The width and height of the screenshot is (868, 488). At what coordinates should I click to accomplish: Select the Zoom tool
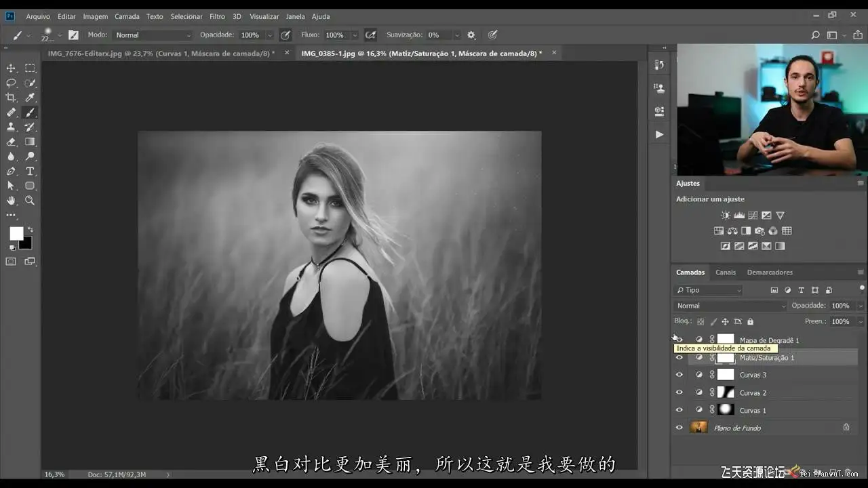coord(31,201)
